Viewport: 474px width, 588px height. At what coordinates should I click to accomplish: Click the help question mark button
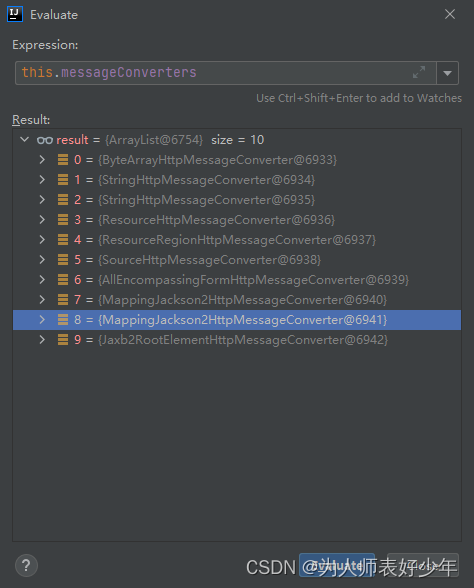tap(26, 565)
